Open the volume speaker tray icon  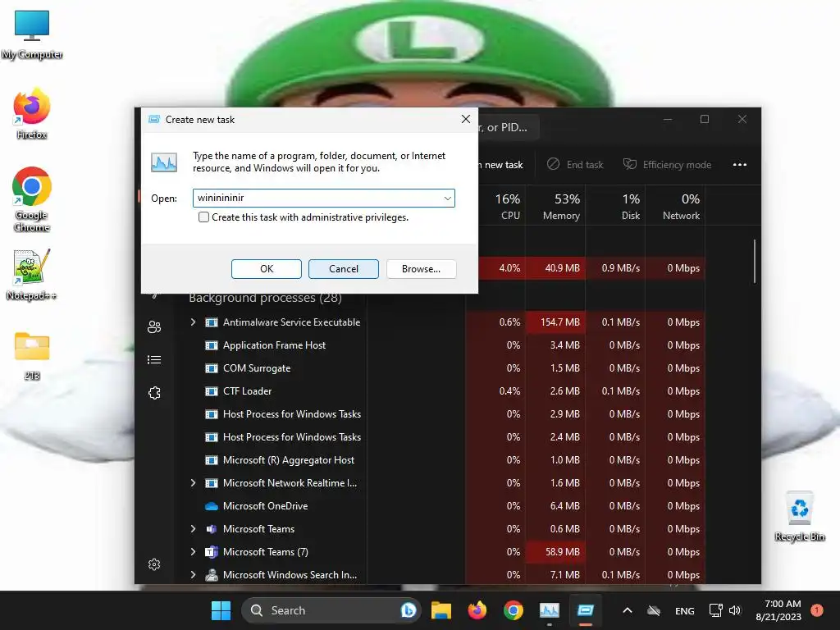coord(735,610)
